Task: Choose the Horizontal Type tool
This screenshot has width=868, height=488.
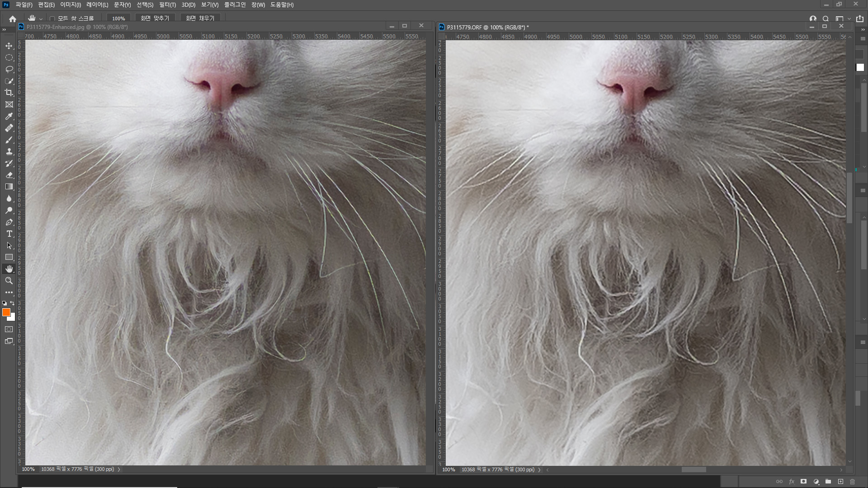Action: coord(9,234)
